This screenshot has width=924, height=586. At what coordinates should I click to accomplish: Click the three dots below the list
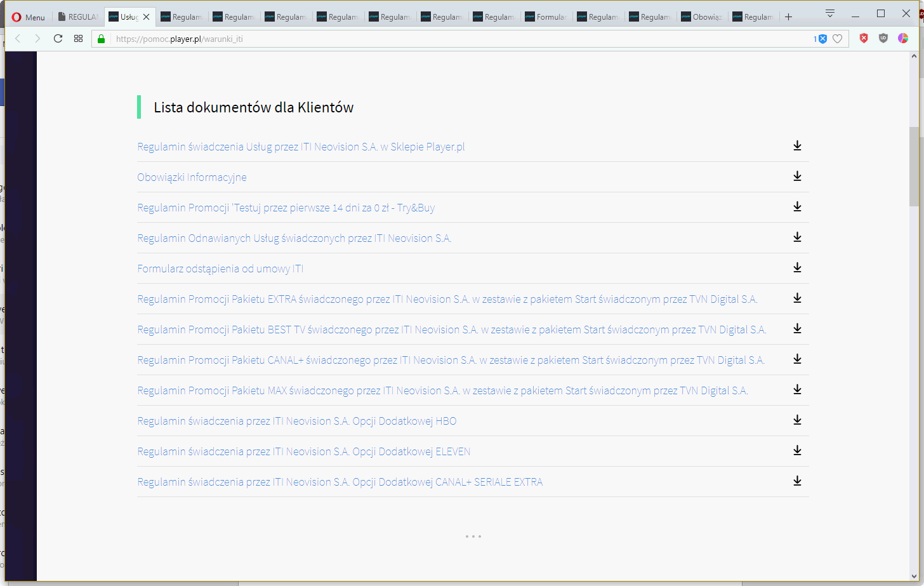(x=473, y=536)
